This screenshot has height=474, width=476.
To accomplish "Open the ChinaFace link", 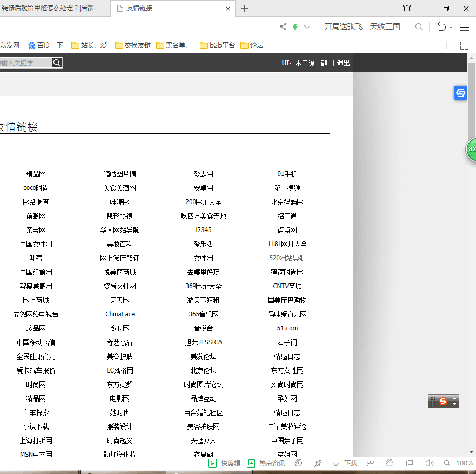I will coord(120,314).
